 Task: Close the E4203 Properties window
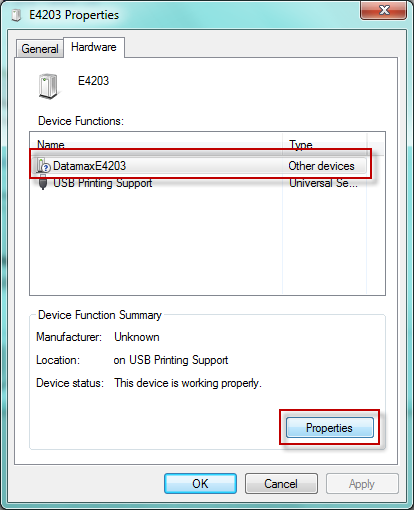pyautogui.click(x=384, y=10)
